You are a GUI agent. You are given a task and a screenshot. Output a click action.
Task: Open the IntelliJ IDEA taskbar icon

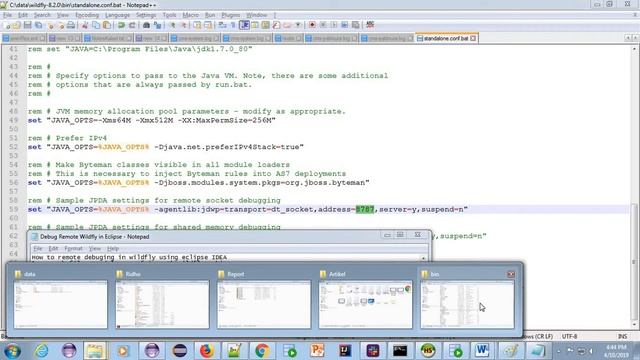tap(345, 351)
